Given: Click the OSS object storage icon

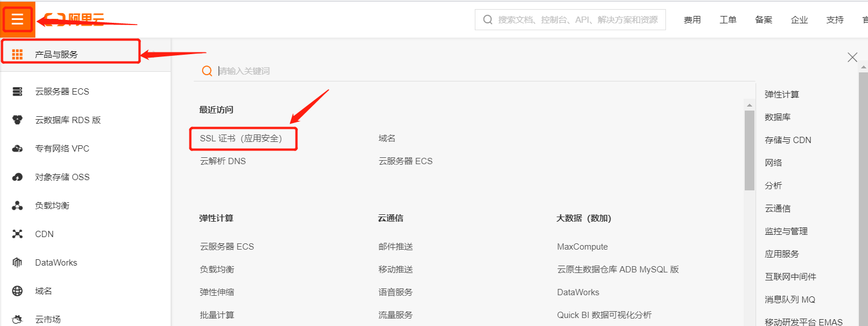Looking at the screenshot, I should point(18,177).
